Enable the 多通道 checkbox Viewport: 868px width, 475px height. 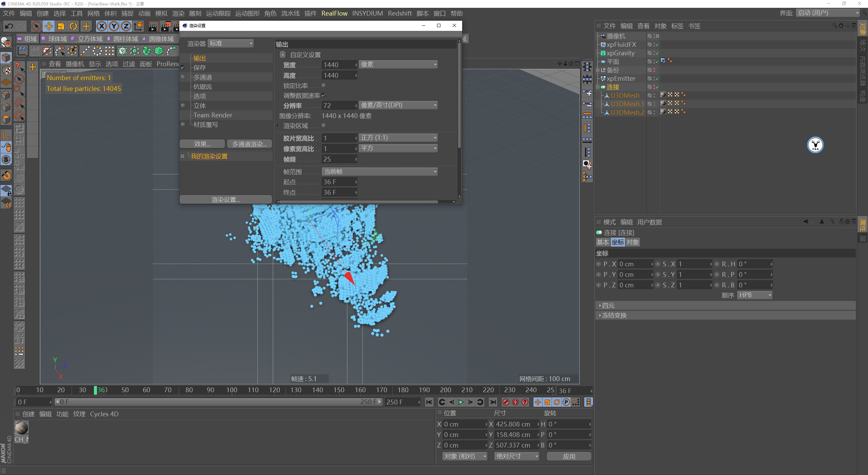(183, 77)
